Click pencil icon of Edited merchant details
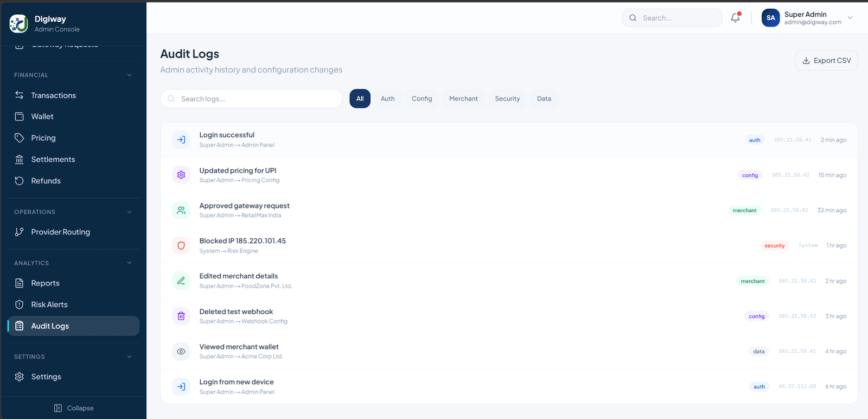Viewport: 868px width, 419px height. 181,281
